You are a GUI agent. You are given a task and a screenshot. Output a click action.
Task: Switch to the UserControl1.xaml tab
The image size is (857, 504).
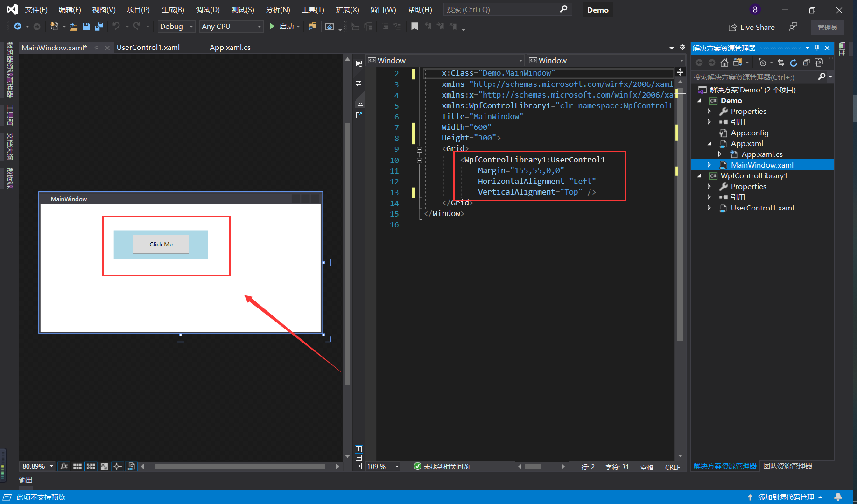[x=148, y=47]
